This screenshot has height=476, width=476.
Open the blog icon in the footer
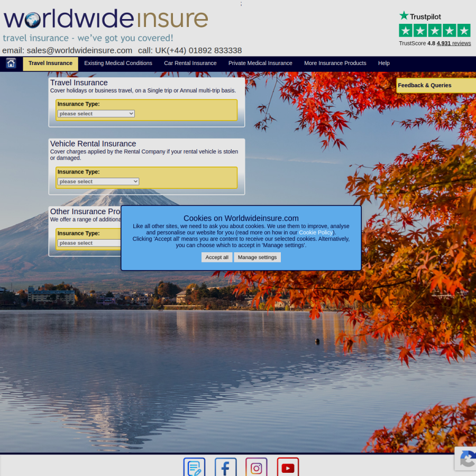pyautogui.click(x=194, y=467)
